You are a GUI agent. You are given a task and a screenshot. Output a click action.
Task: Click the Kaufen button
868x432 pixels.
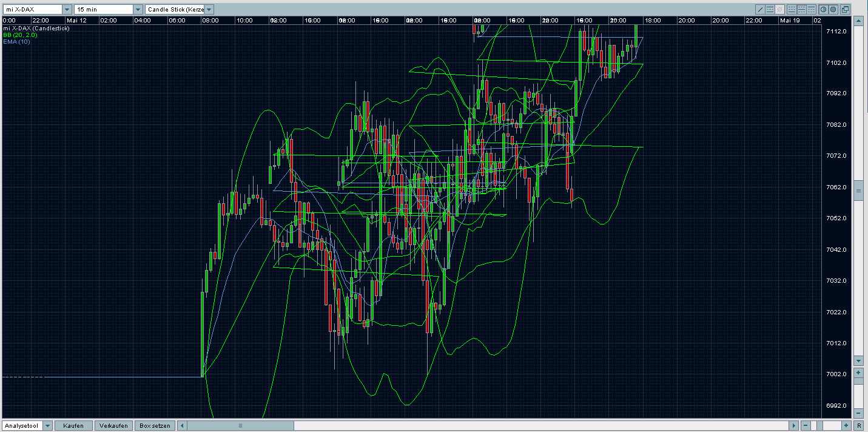pos(75,425)
